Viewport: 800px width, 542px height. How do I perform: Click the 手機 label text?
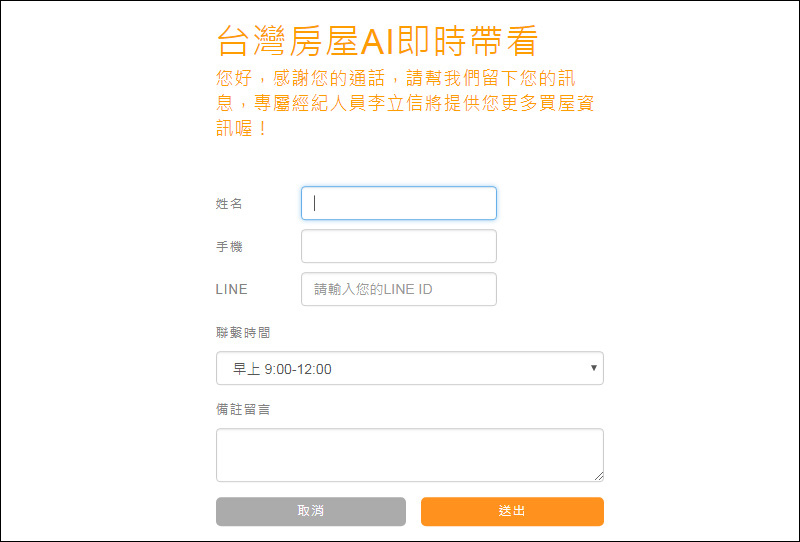(x=229, y=247)
